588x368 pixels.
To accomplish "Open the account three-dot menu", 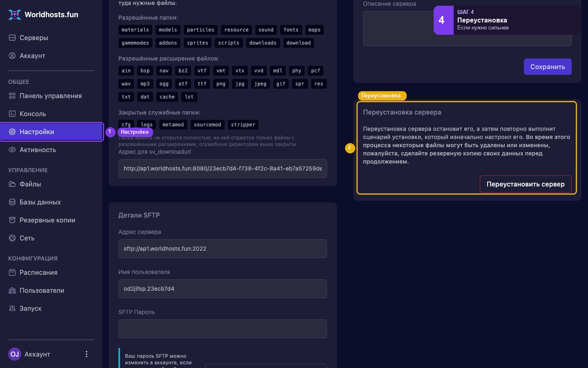I will tap(86, 354).
